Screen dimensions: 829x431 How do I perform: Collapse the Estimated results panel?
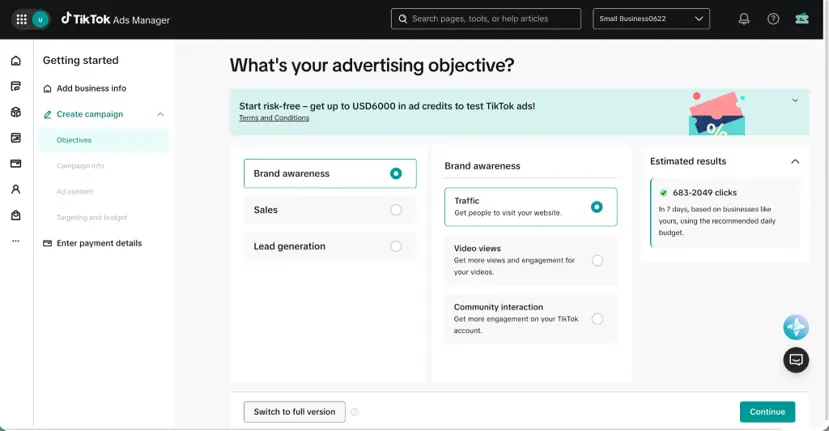(795, 161)
